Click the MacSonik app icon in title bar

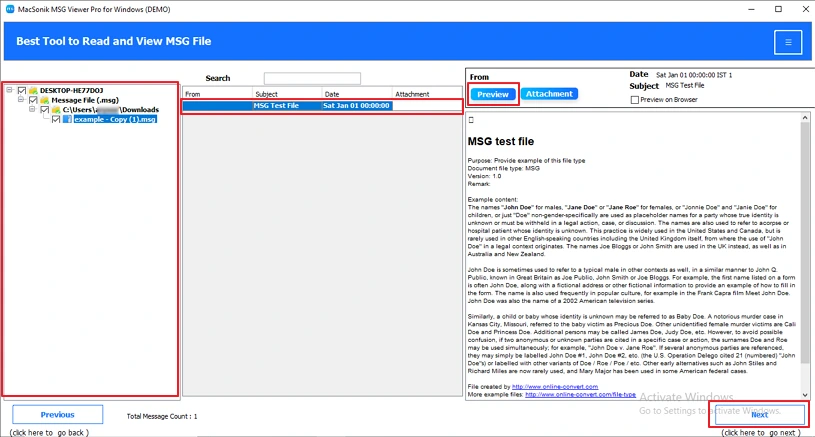10,9
